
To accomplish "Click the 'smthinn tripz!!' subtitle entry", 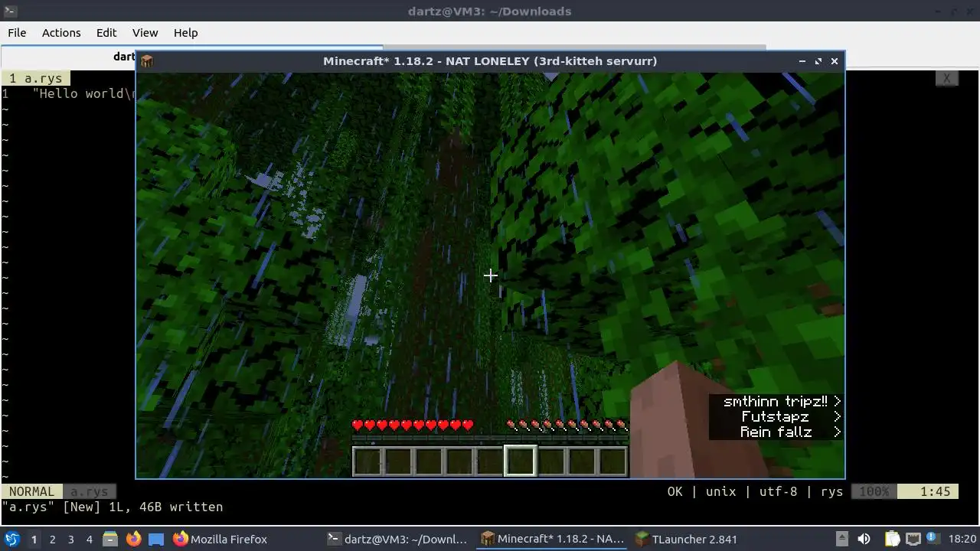I will coord(776,401).
